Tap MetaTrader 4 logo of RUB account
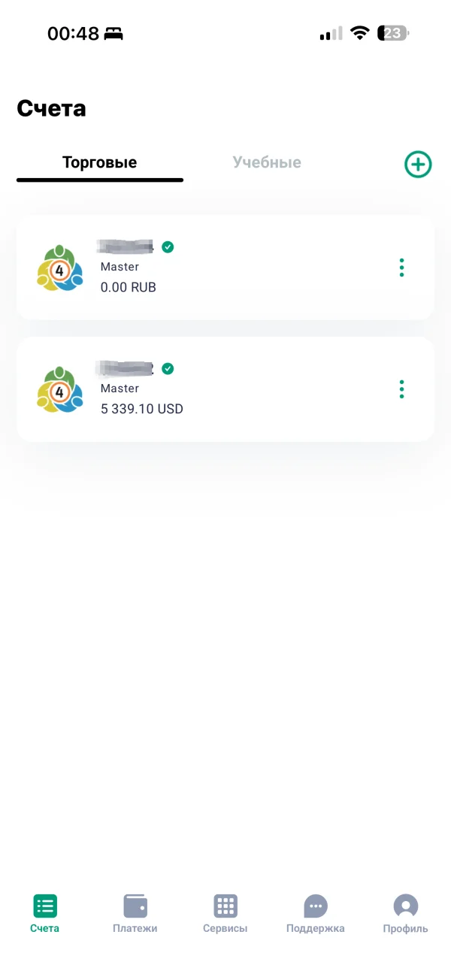Image resolution: width=451 pixels, height=980 pixels. point(59,268)
